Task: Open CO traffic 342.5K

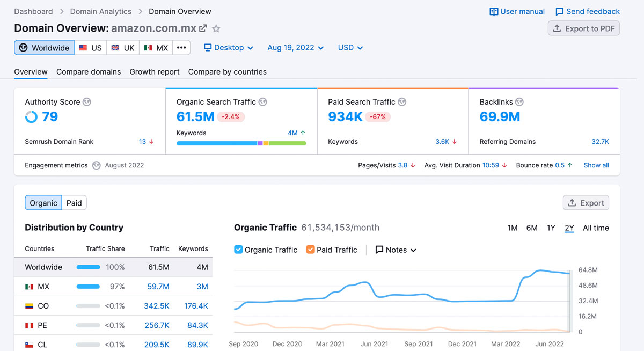Action: (157, 306)
